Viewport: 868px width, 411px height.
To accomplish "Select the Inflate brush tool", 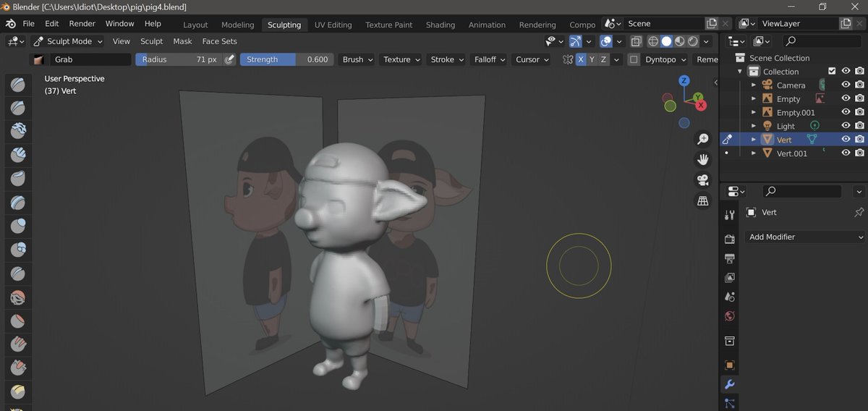I will tap(18, 226).
